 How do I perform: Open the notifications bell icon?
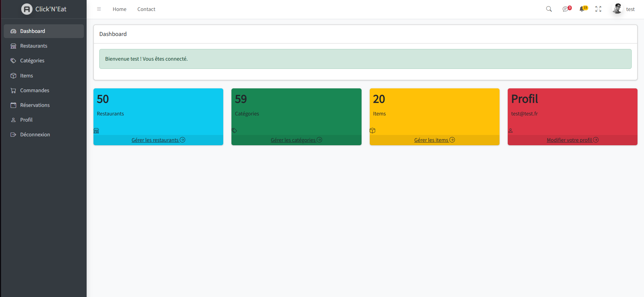tap(582, 9)
